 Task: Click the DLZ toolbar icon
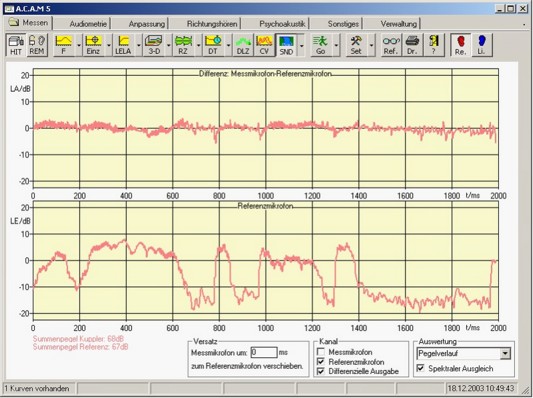pyautogui.click(x=243, y=45)
